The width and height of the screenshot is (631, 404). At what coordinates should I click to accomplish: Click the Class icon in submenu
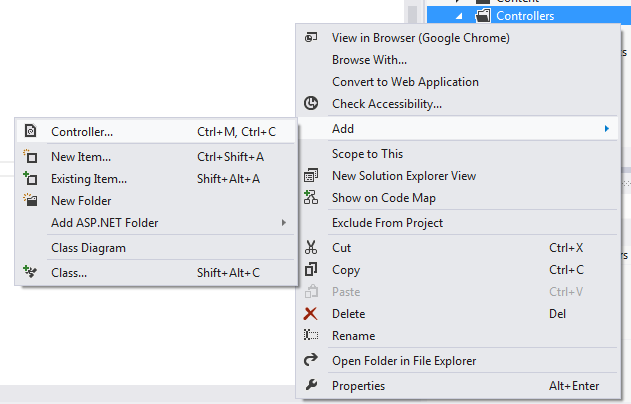click(30, 272)
